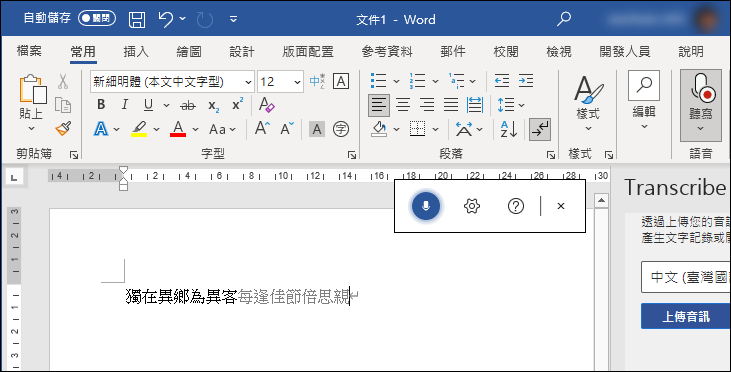The image size is (731, 372).
Task: Click distributed alignment icon
Action: [x=475, y=105]
